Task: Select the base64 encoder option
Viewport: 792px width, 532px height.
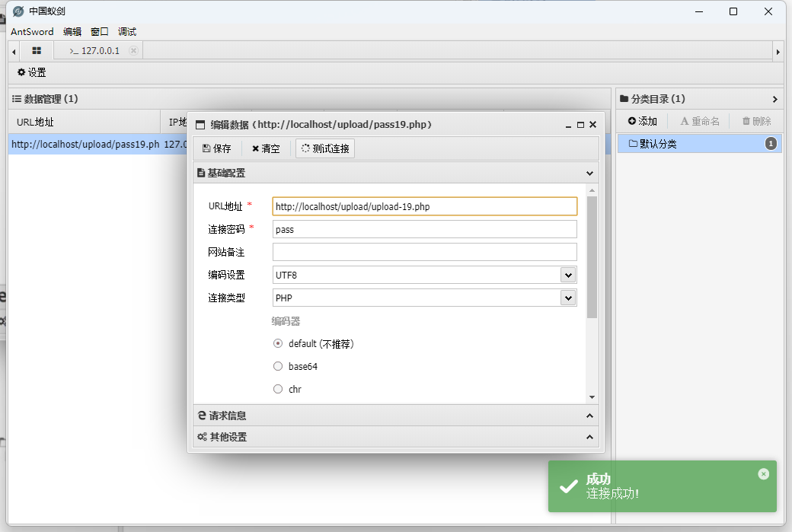Action: (278, 367)
